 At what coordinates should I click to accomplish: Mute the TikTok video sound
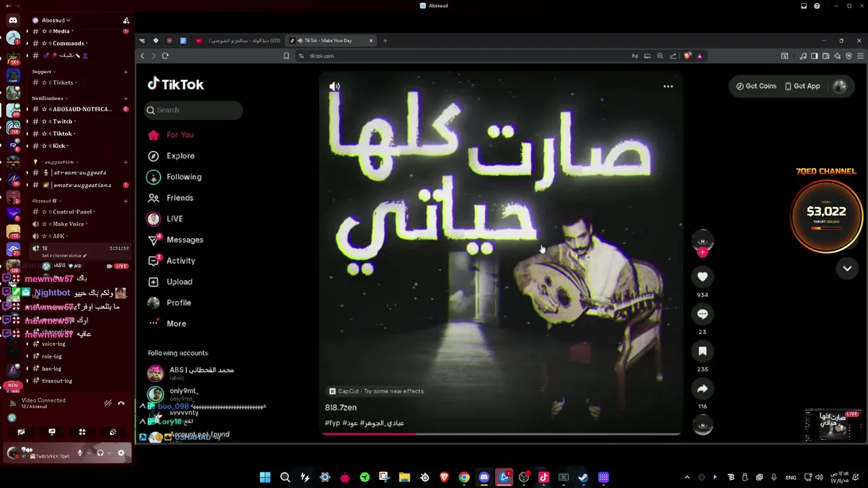tap(334, 87)
